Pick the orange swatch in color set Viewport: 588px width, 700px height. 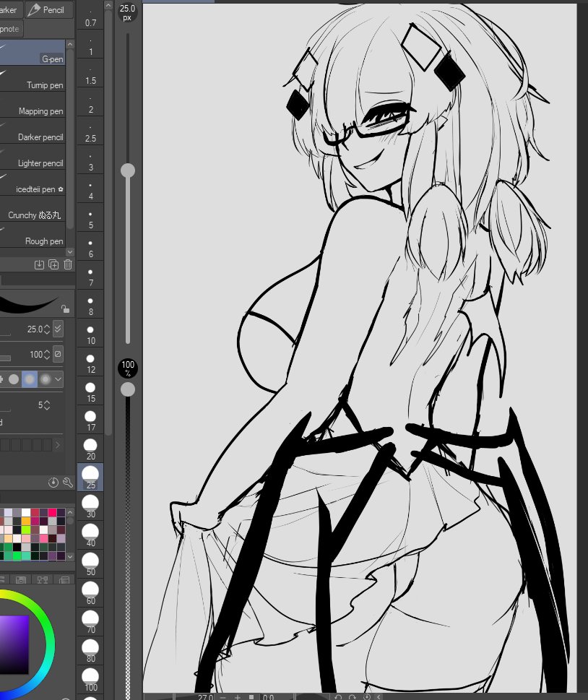(26, 521)
